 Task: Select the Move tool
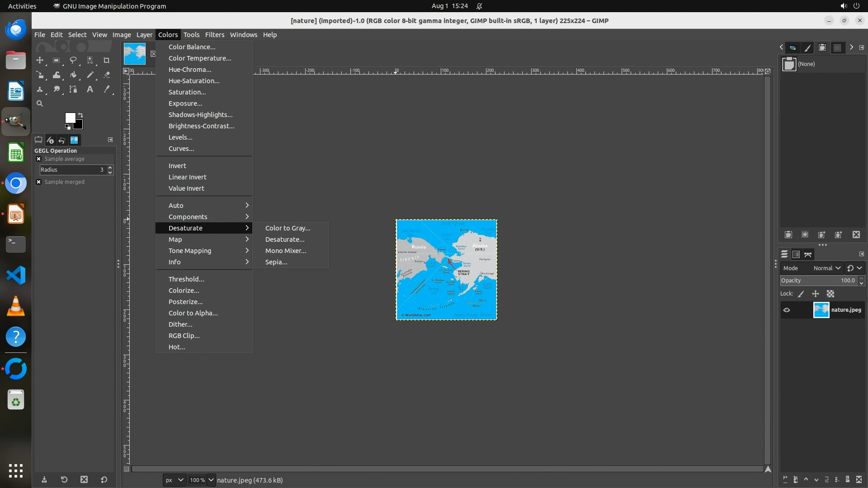pos(40,60)
